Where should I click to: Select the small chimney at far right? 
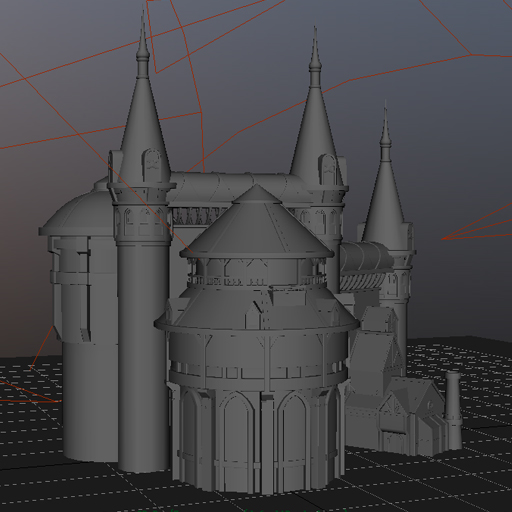point(453,410)
